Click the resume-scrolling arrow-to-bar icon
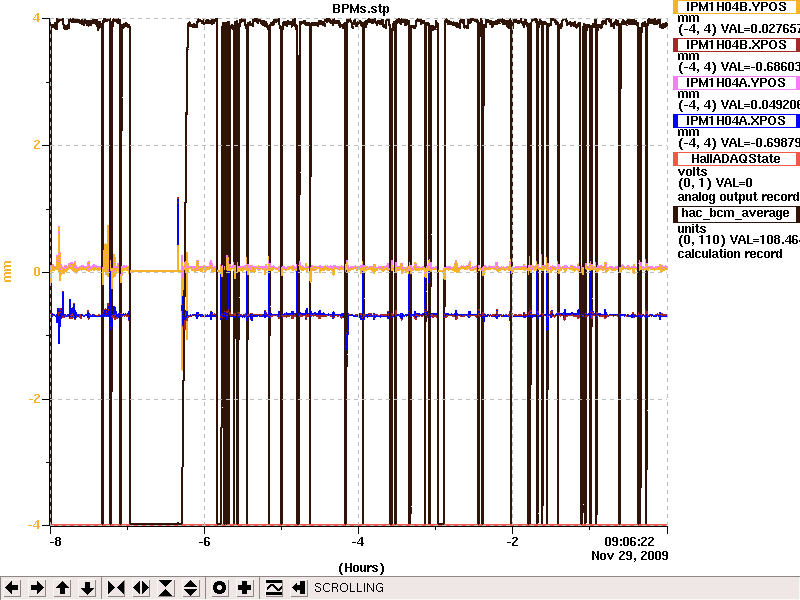The height and width of the screenshot is (600, 800). pyautogui.click(x=299, y=588)
